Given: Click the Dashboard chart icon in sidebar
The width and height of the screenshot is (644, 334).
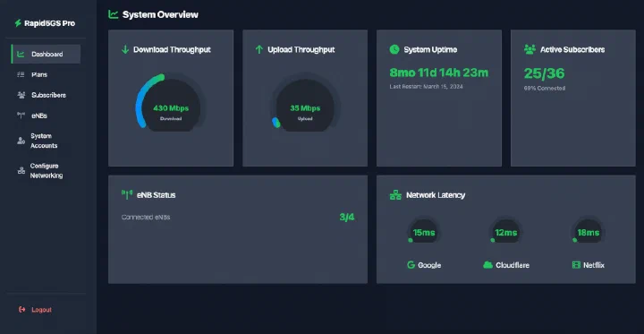Looking at the screenshot, I should click(x=21, y=54).
